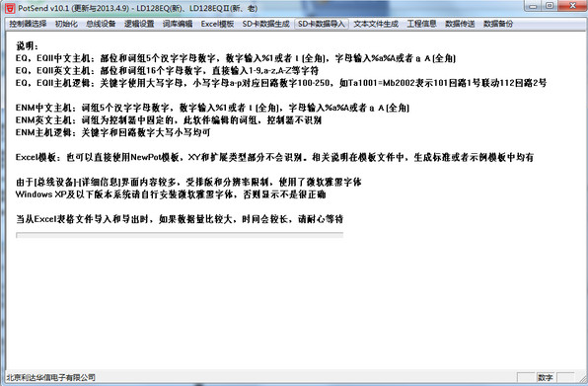The height and width of the screenshot is (386, 588).
Task: Select the SD卡数据导入 tab
Action: [x=322, y=24]
